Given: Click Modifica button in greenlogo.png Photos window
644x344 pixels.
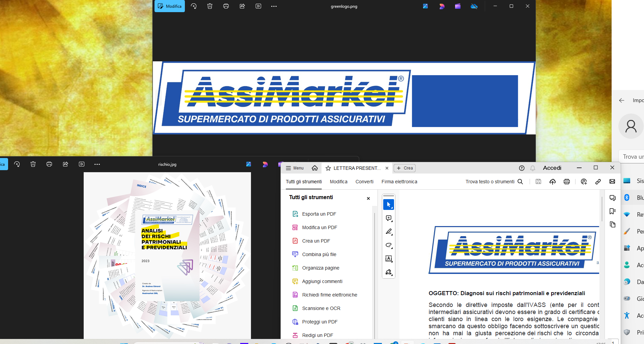Looking at the screenshot, I should click(x=170, y=6).
